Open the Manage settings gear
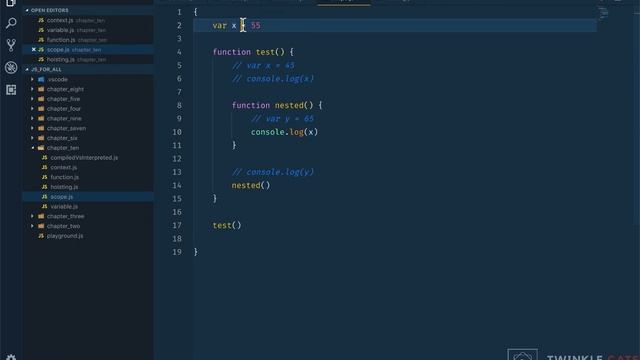This screenshot has width=640, height=360. point(11,357)
